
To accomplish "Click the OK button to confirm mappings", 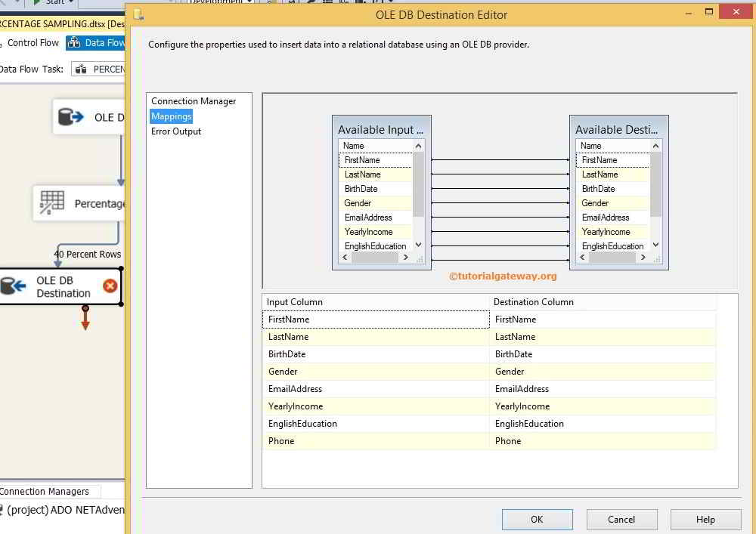I will click(x=537, y=520).
